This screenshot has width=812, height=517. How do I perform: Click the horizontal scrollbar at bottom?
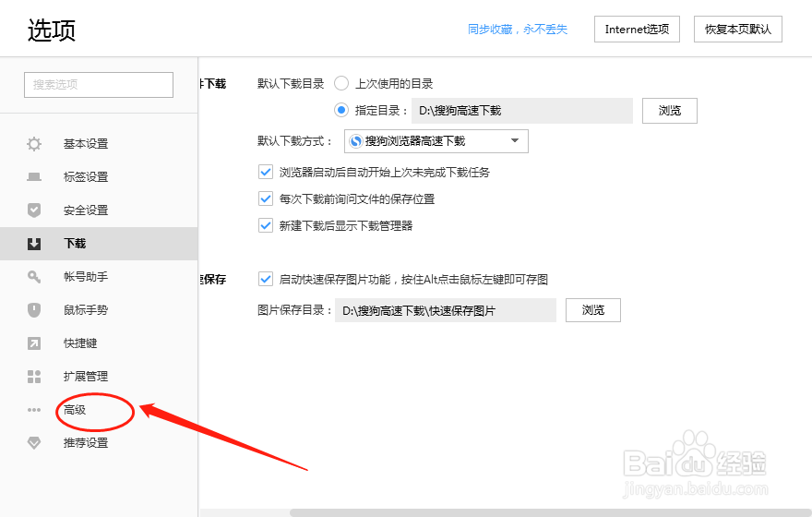551,513
